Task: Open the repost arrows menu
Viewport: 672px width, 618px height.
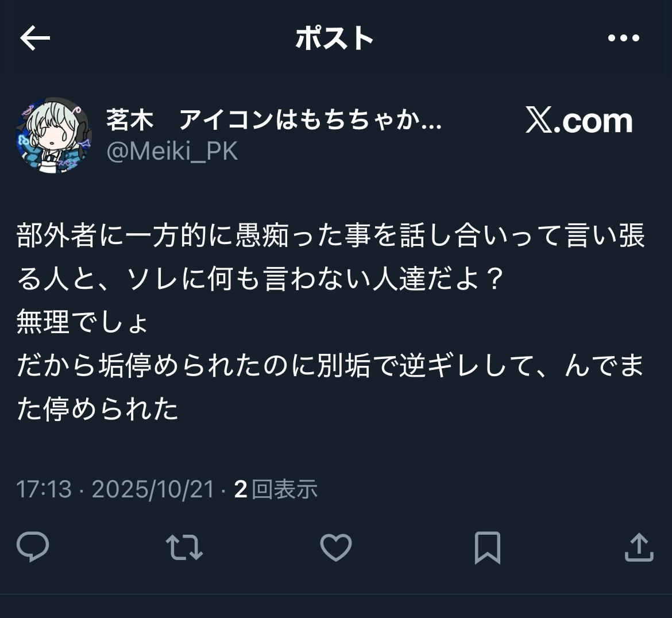Action: (184, 547)
